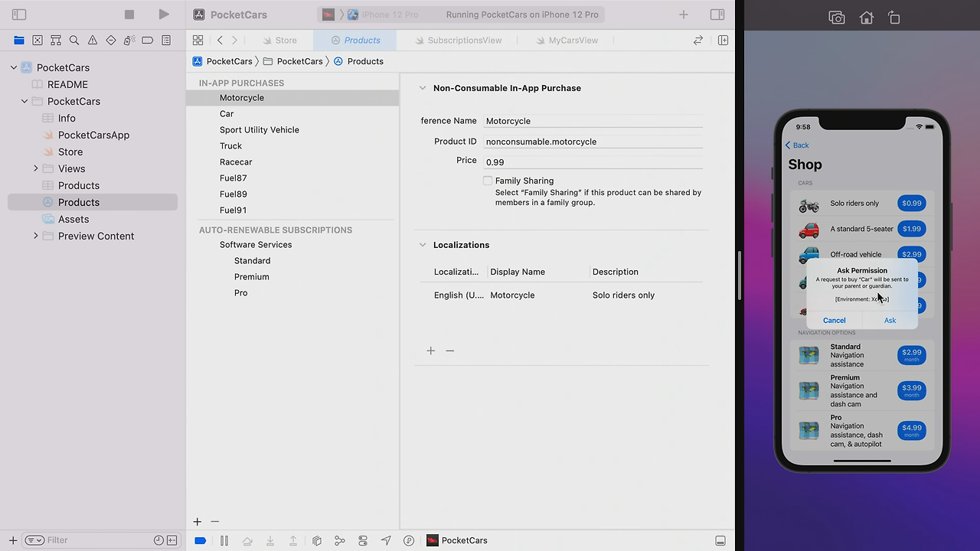Pause program execution in debug bar

click(x=224, y=540)
